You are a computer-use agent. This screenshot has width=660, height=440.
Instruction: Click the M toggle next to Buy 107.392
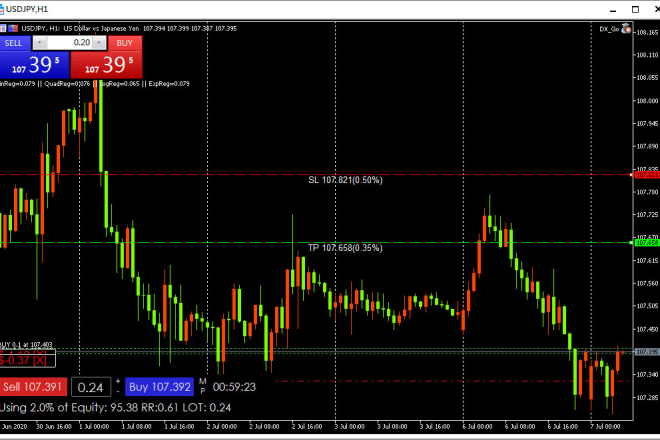point(203,381)
